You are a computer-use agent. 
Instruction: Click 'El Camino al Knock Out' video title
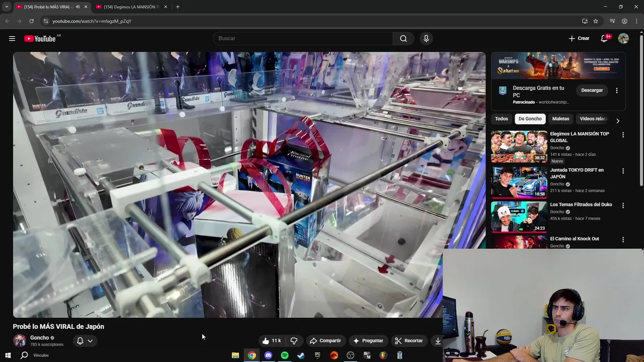(x=575, y=239)
